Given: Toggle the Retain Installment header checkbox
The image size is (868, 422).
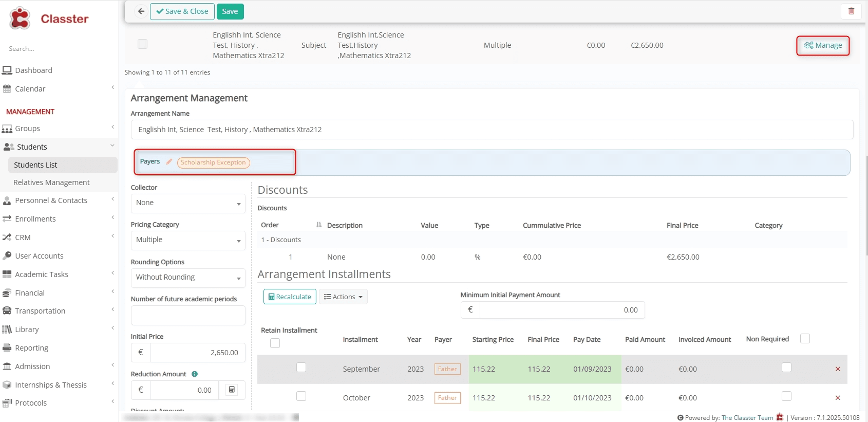Looking at the screenshot, I should point(275,343).
